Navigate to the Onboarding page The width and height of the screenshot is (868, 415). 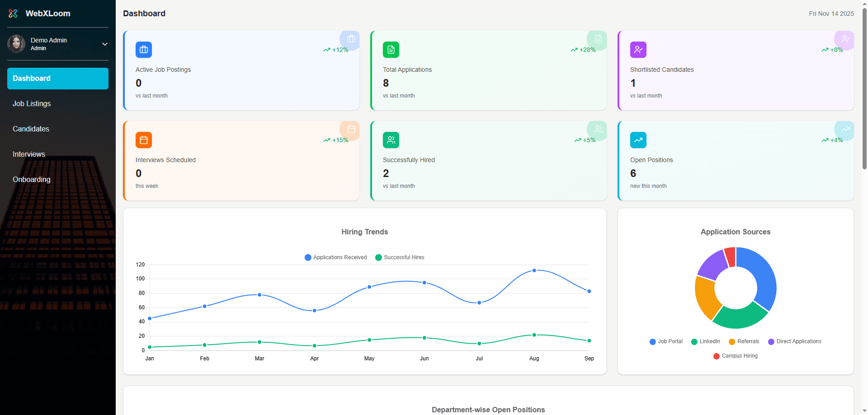[x=31, y=179]
